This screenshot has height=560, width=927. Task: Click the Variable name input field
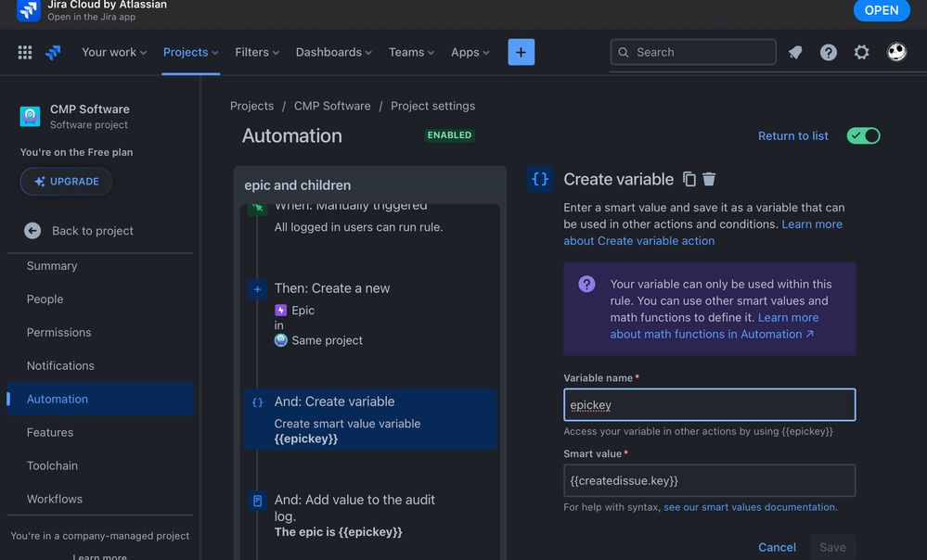[x=709, y=405]
